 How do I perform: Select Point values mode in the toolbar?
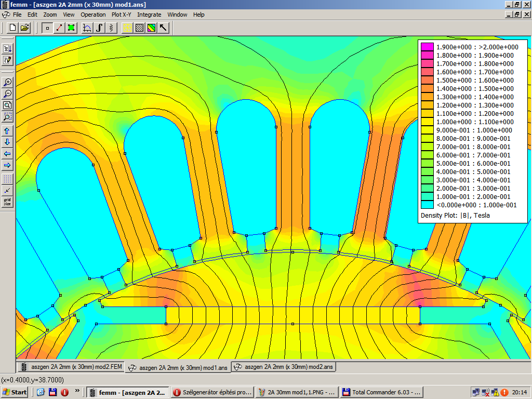tap(47, 28)
